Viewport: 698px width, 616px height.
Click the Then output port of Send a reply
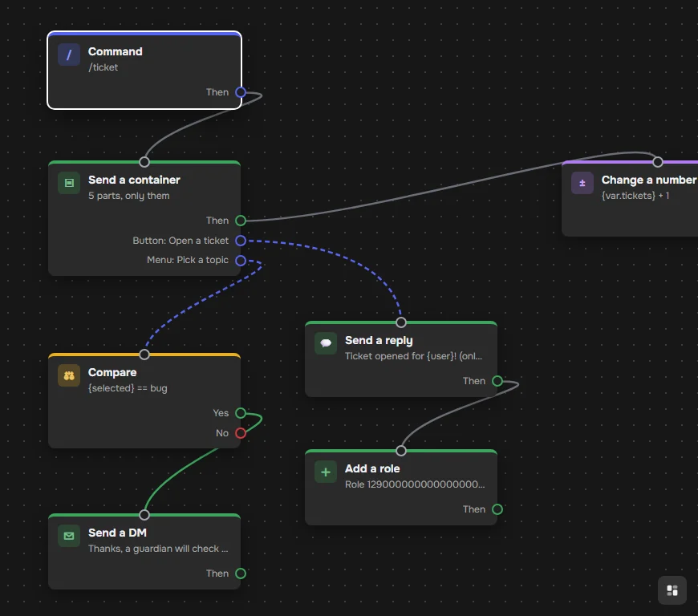coord(497,381)
